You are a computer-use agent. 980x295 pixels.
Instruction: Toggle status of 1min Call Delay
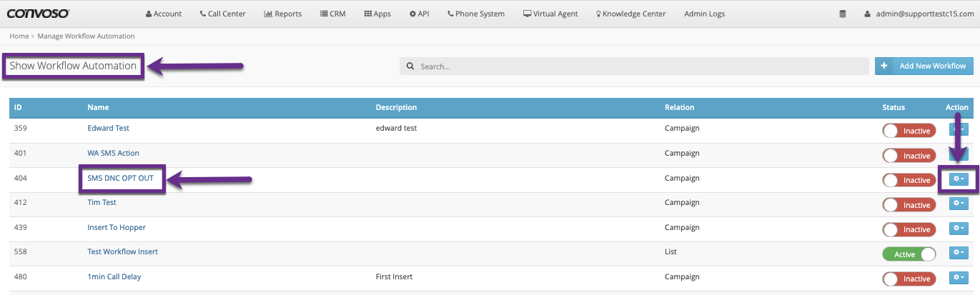909,279
